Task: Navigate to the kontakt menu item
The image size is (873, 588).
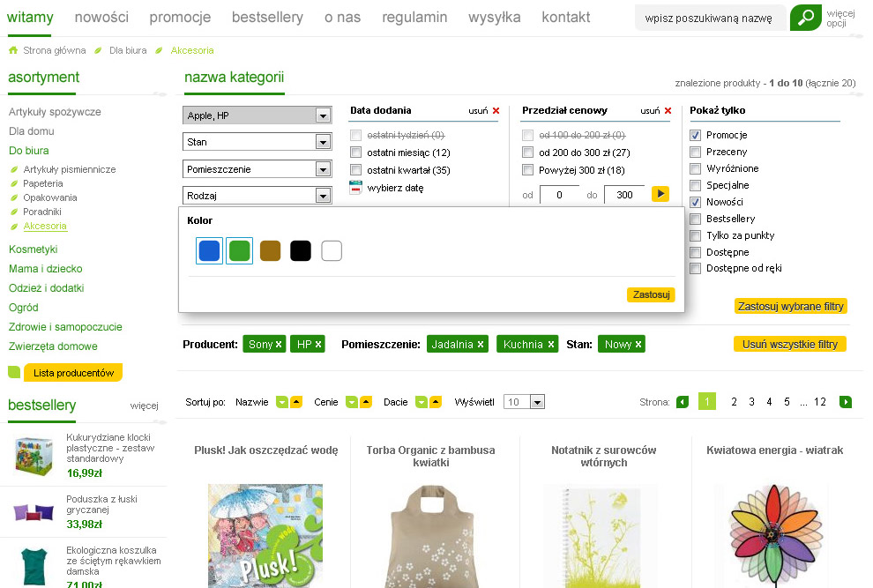Action: click(565, 18)
